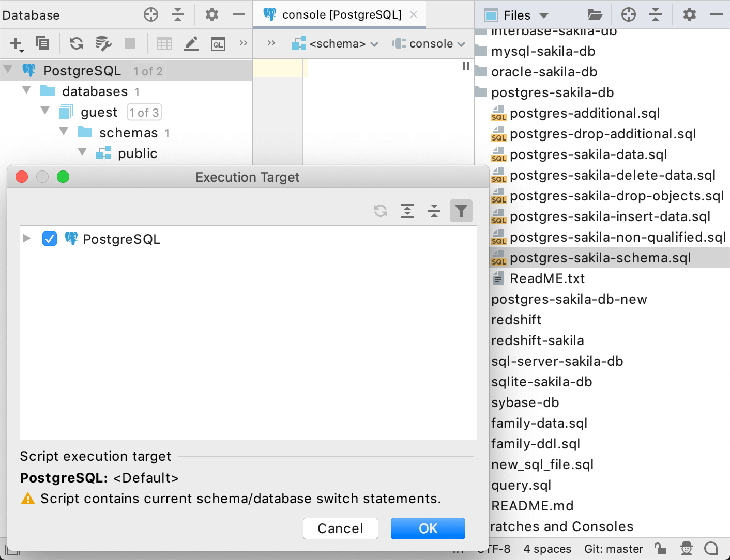
Task: Click the pause marker in editor gutter
Action: 466,66
